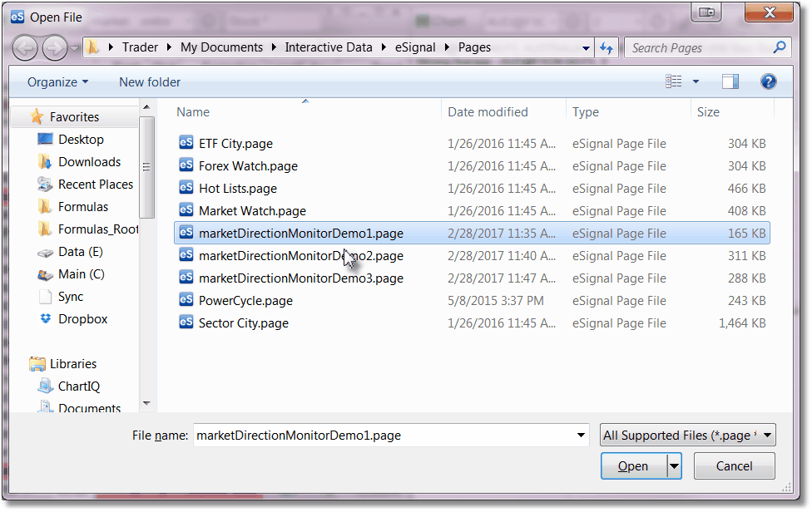Image resolution: width=812 pixels, height=512 pixels.
Task: Click the magnifier search icon
Action: tap(780, 47)
